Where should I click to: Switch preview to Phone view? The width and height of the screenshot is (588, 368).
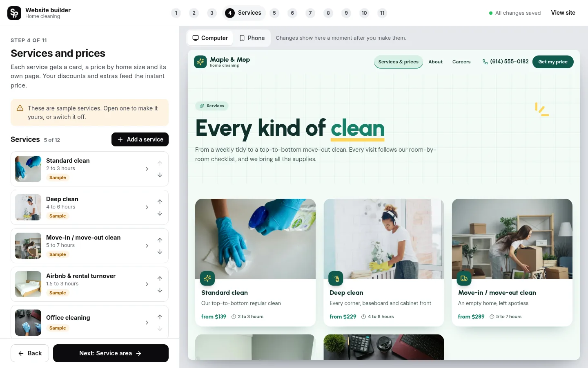tap(252, 38)
